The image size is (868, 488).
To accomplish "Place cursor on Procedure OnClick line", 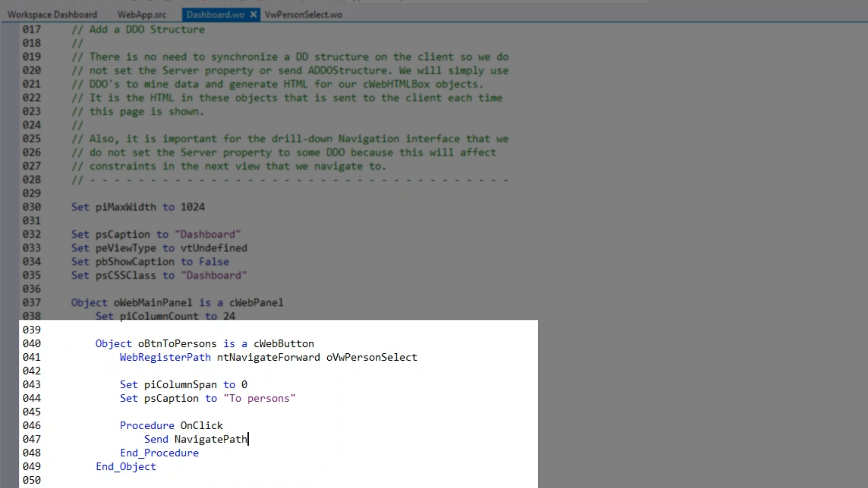I will pyautogui.click(x=171, y=426).
